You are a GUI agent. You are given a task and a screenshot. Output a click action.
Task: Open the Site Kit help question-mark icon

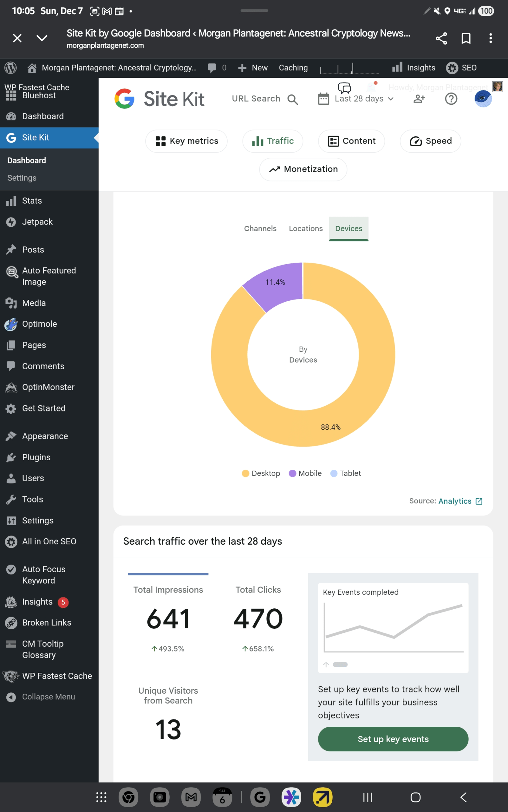click(x=451, y=99)
